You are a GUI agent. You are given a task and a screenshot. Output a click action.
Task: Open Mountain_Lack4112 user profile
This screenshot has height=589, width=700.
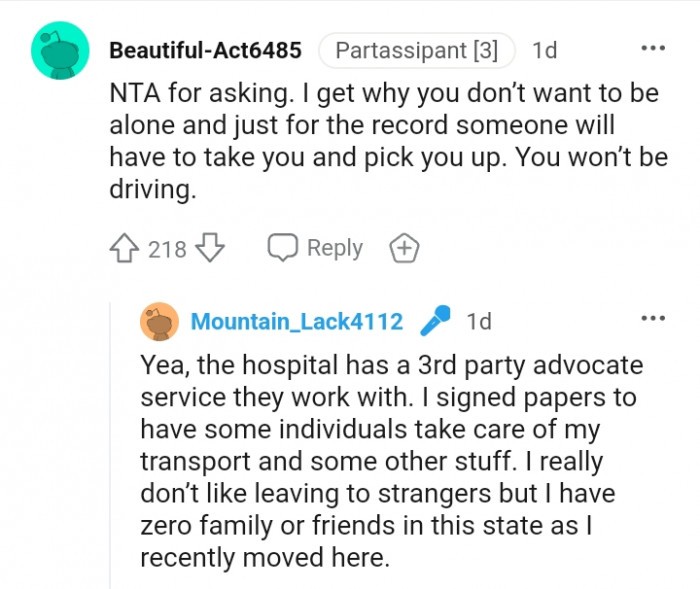click(x=297, y=321)
